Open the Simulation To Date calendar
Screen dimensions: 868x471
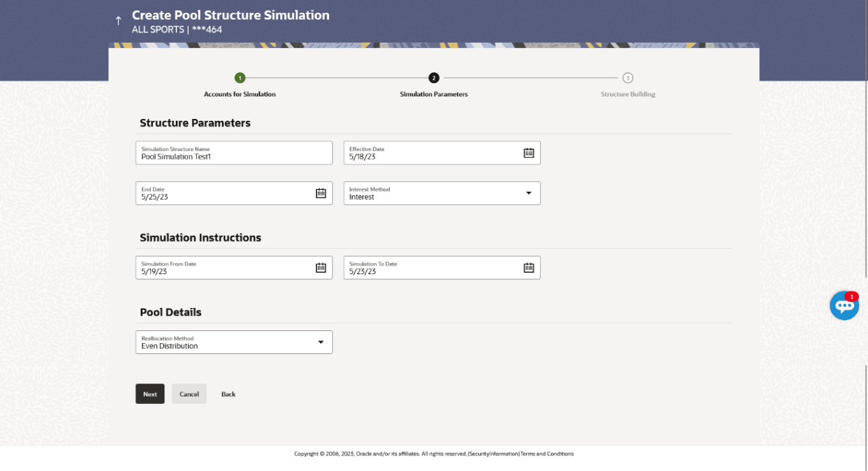click(529, 268)
